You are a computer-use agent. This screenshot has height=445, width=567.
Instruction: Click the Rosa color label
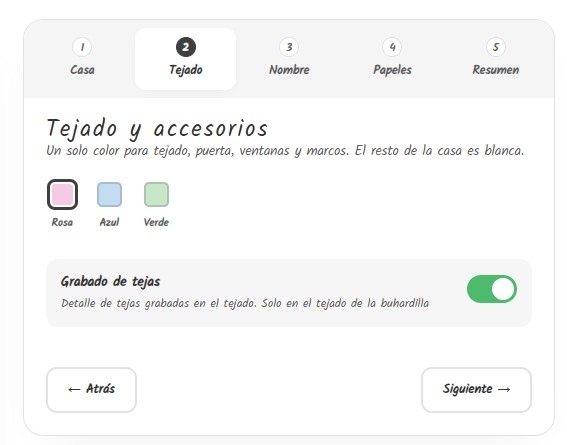pos(62,222)
